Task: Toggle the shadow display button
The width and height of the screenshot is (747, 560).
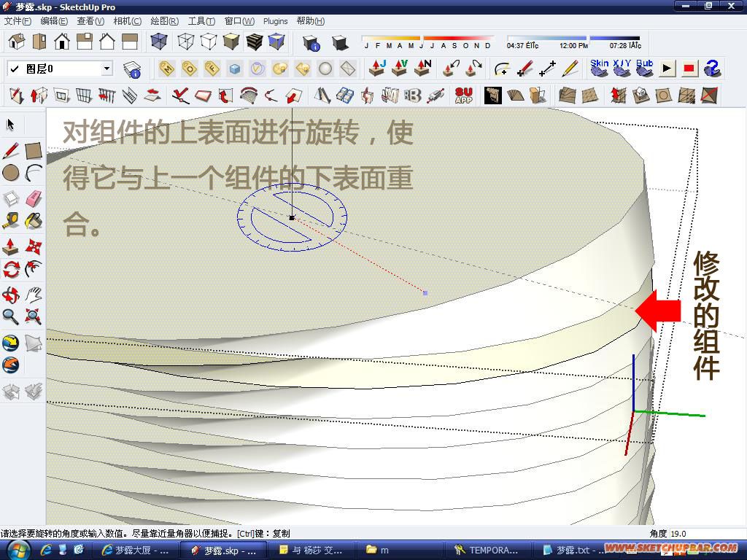Action: click(339, 43)
